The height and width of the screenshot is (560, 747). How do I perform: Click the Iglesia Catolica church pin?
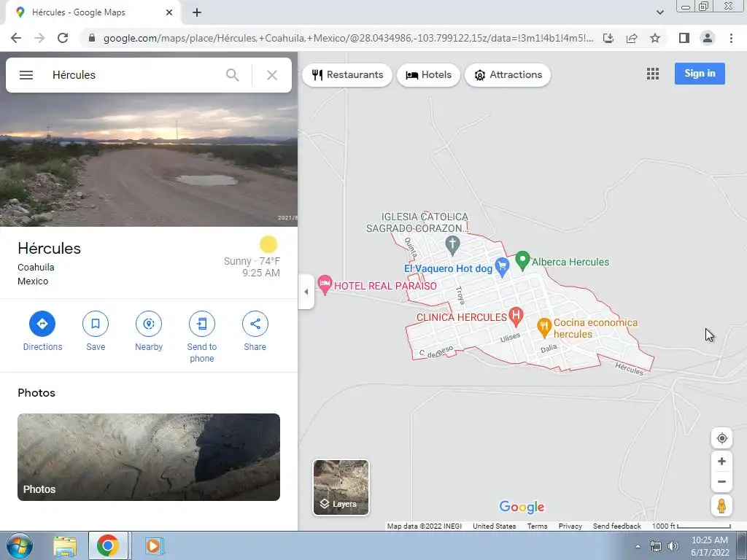coord(452,245)
